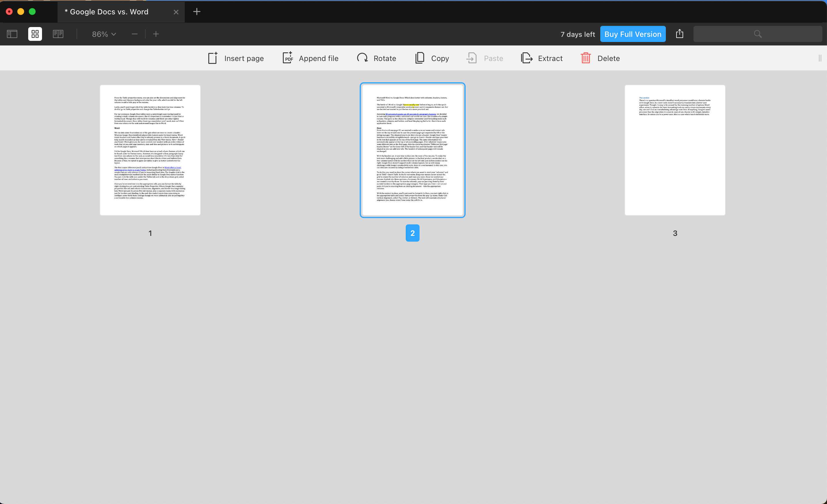Image resolution: width=827 pixels, height=504 pixels.
Task: Select page 3 thumbnail with The verdict
Action: pyautogui.click(x=675, y=150)
